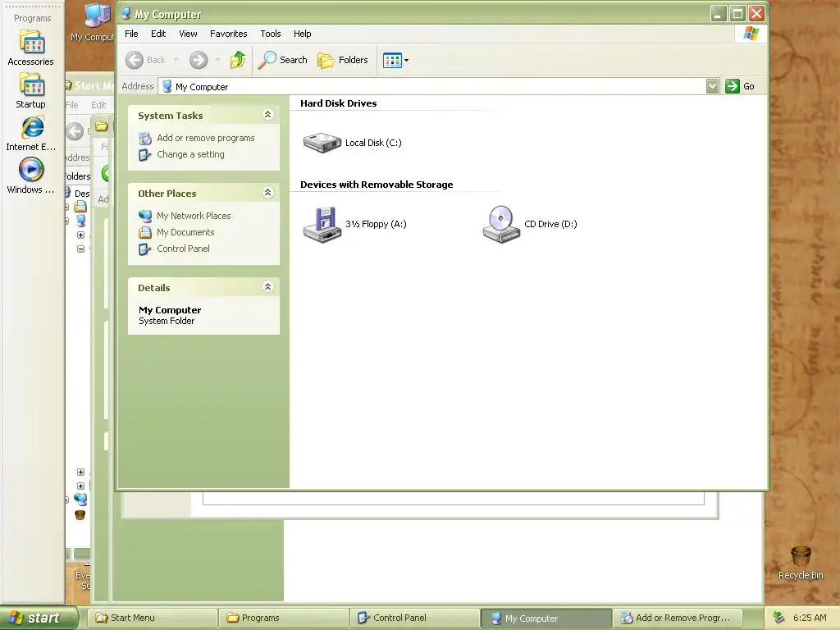Viewport: 840px width, 630px height.
Task: Switch to Start Menu taskbar button
Action: (x=152, y=618)
